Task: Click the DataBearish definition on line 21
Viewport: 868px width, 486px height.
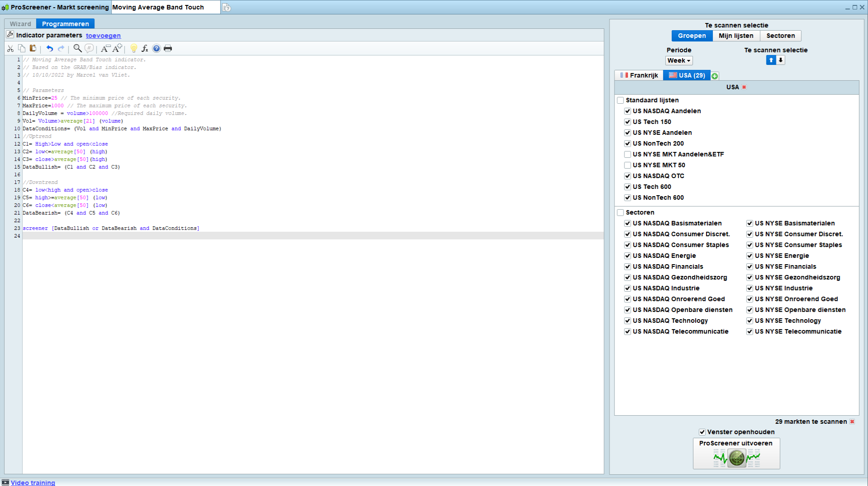Action: 71,213
